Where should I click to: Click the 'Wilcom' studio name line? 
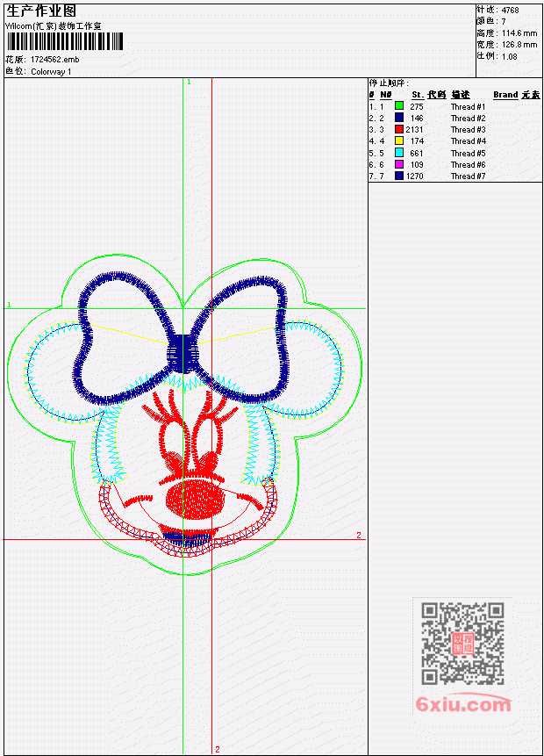point(54,26)
